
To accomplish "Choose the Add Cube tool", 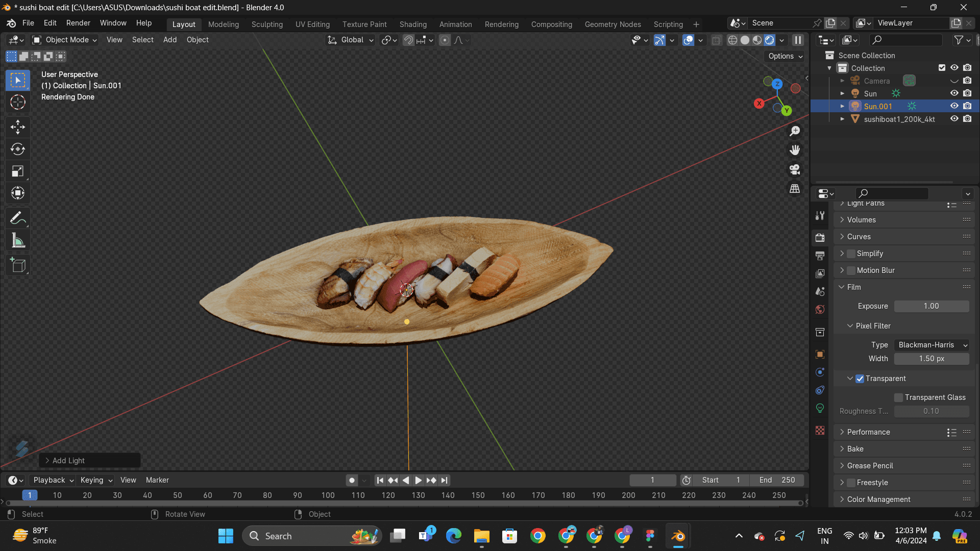I will [x=18, y=265].
